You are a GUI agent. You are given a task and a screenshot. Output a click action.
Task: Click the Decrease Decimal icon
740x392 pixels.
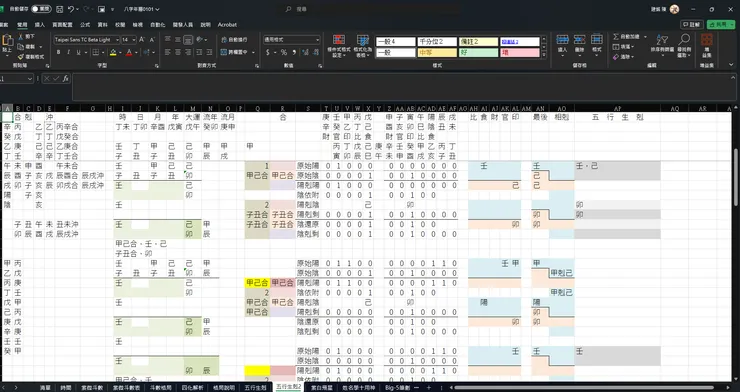pos(315,52)
